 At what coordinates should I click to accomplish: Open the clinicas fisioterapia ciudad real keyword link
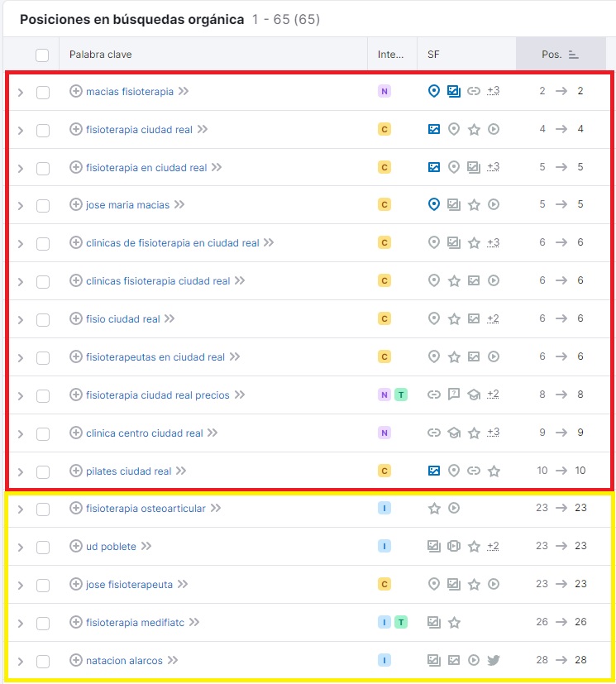coord(158,281)
